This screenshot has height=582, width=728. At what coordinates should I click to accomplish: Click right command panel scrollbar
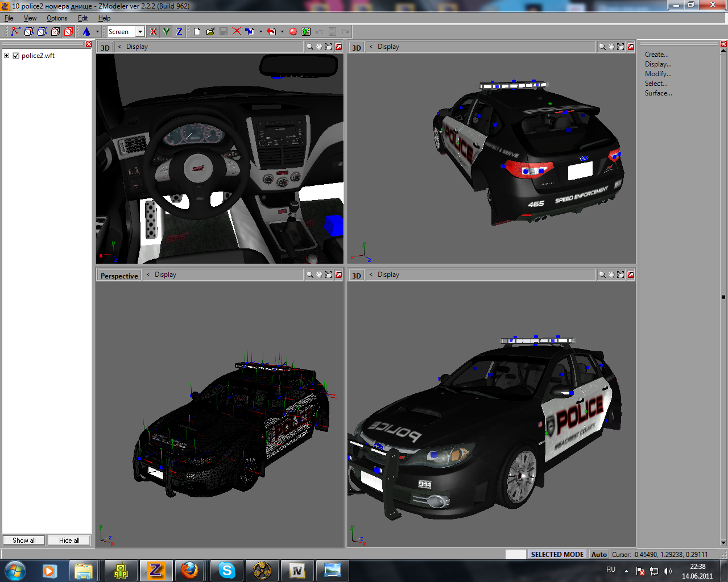click(x=723, y=297)
